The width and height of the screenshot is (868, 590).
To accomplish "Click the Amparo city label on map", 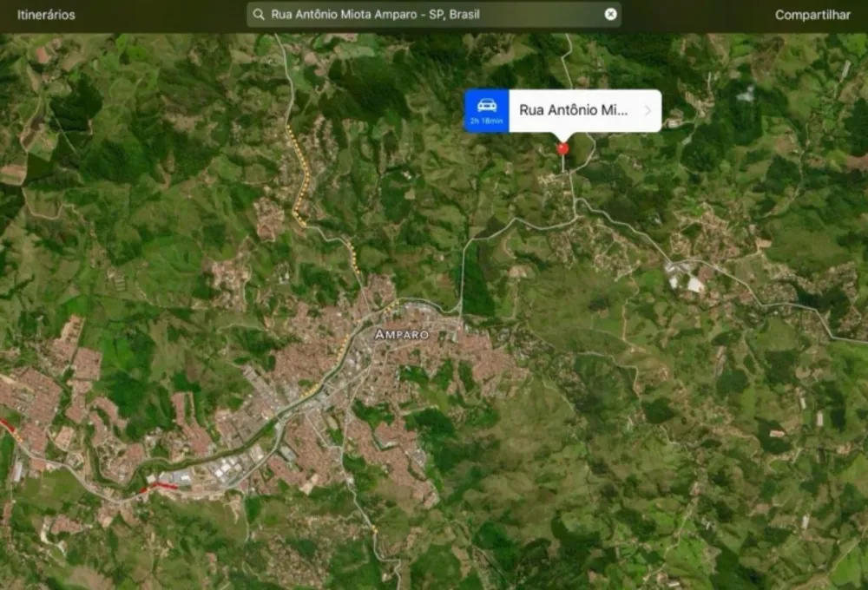I will click(x=402, y=334).
